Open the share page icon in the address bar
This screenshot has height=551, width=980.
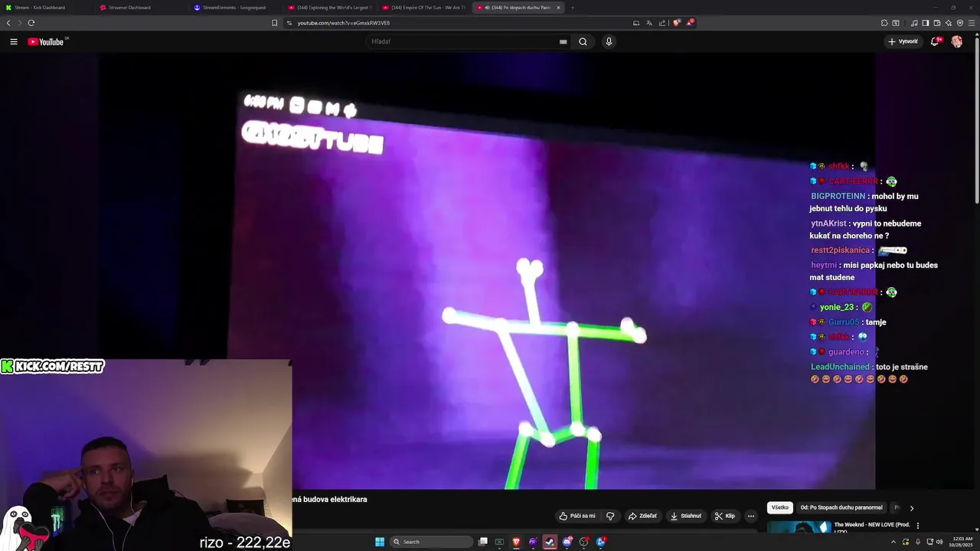(662, 23)
